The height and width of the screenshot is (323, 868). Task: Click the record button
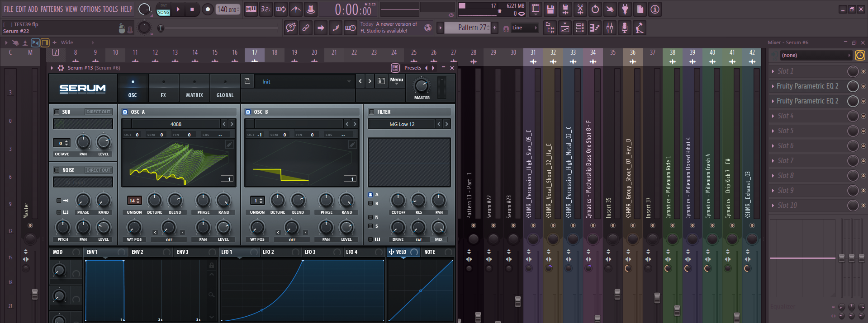208,9
